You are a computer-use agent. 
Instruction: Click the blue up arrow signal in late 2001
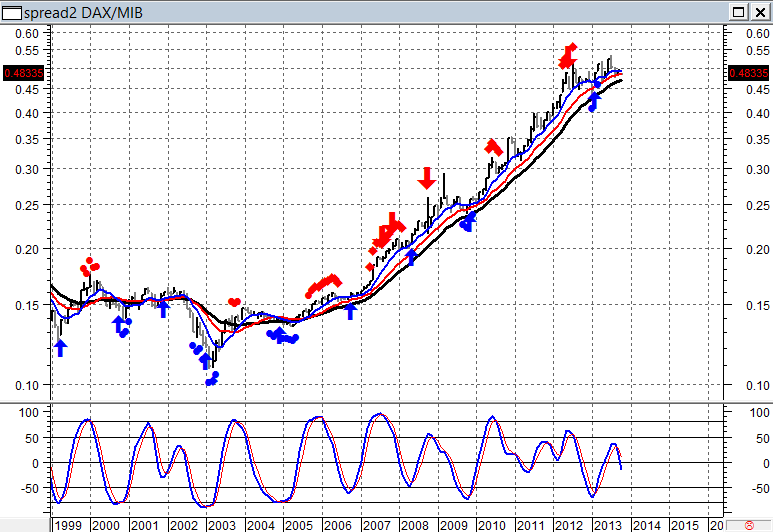(x=164, y=309)
